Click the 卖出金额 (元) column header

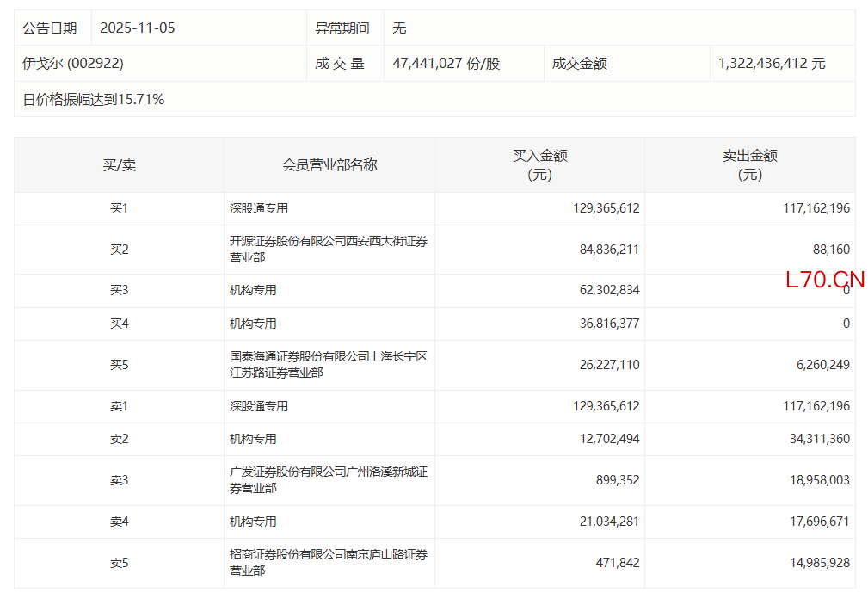point(749,165)
